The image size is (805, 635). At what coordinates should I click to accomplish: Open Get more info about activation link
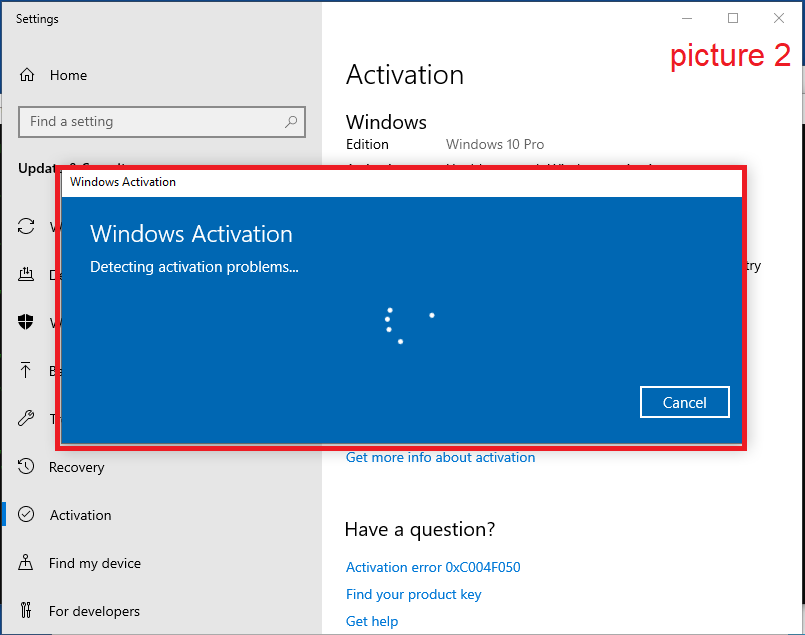pyautogui.click(x=440, y=457)
